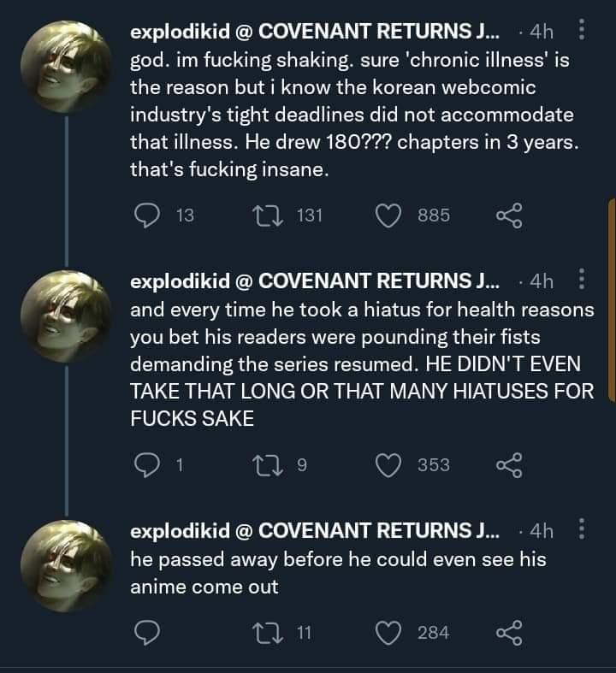Click the 4h timestamp on the second tweet

pyautogui.click(x=542, y=281)
